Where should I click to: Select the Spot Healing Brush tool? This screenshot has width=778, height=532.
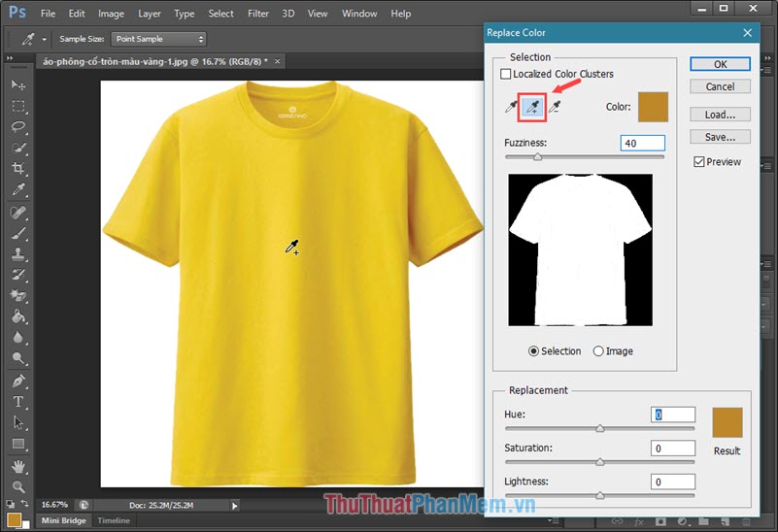coord(18,213)
